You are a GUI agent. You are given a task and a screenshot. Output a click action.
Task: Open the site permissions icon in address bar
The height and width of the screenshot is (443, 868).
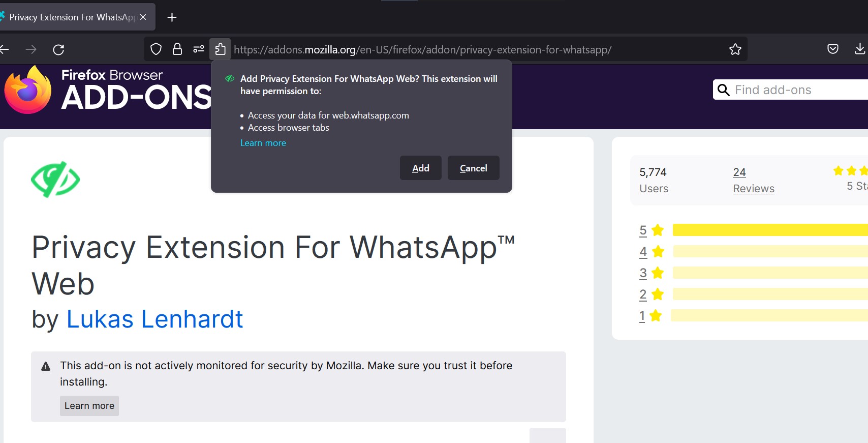tap(199, 49)
